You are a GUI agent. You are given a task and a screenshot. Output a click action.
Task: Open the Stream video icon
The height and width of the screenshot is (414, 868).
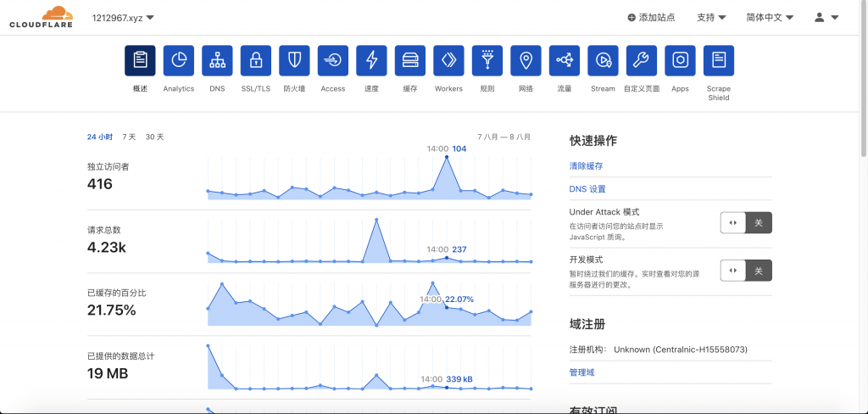click(x=603, y=60)
